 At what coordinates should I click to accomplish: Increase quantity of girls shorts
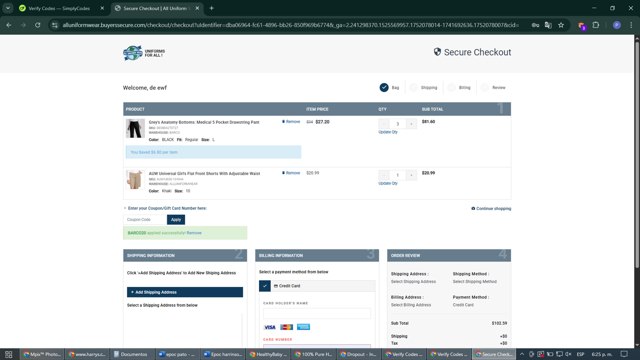(x=411, y=175)
